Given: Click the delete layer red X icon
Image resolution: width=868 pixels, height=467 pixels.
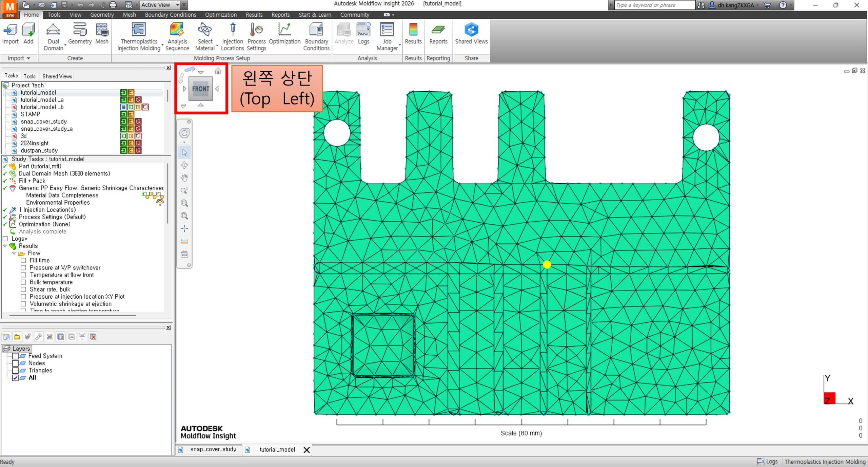Looking at the screenshot, I should pos(93,337).
